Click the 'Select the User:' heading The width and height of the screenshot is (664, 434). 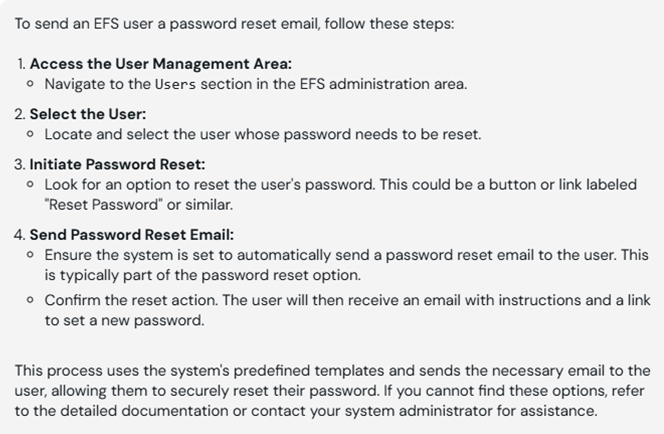coord(88,114)
